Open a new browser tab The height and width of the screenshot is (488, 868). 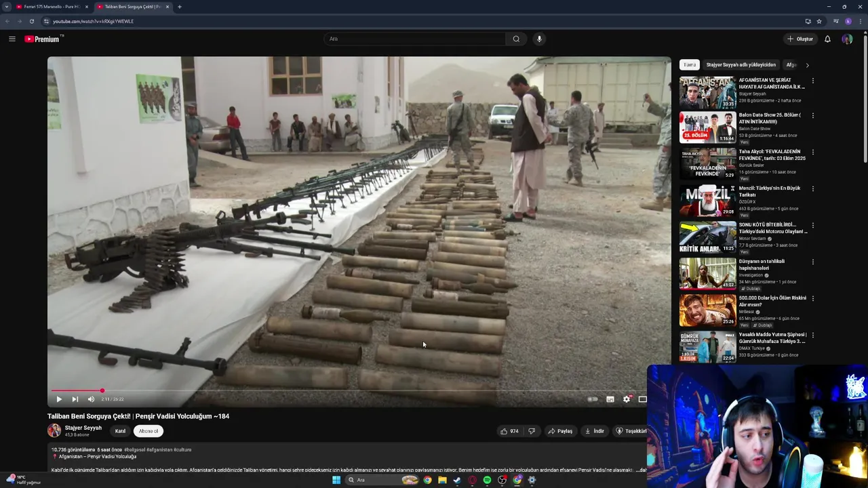pos(180,7)
